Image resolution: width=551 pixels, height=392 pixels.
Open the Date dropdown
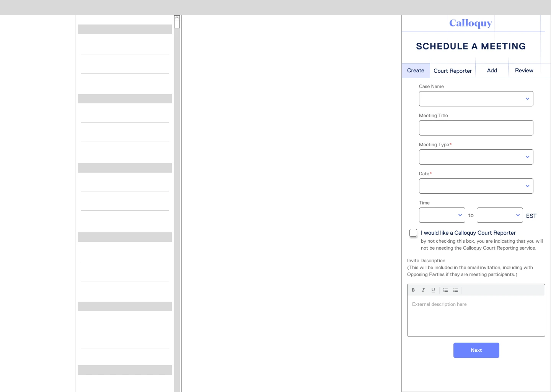476,186
